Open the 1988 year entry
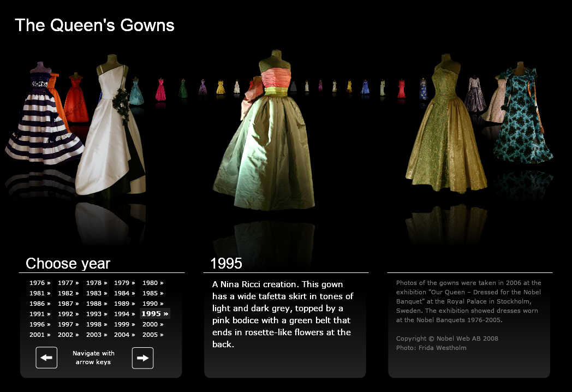572x392 pixels. [x=97, y=304]
